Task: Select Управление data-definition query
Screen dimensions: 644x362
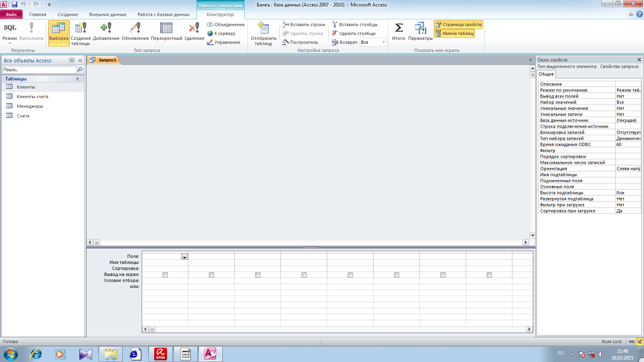Action: click(x=224, y=42)
